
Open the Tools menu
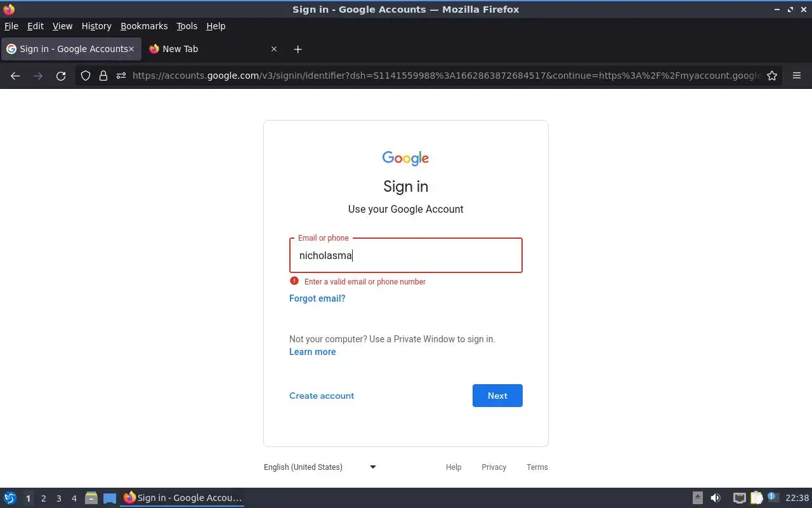[187, 26]
